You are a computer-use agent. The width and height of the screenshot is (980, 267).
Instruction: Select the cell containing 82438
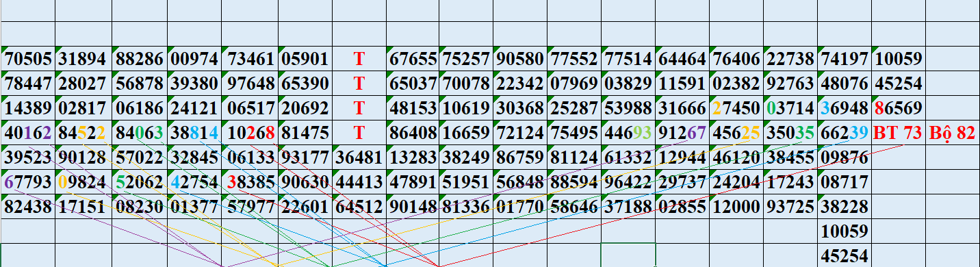[x=28, y=206]
